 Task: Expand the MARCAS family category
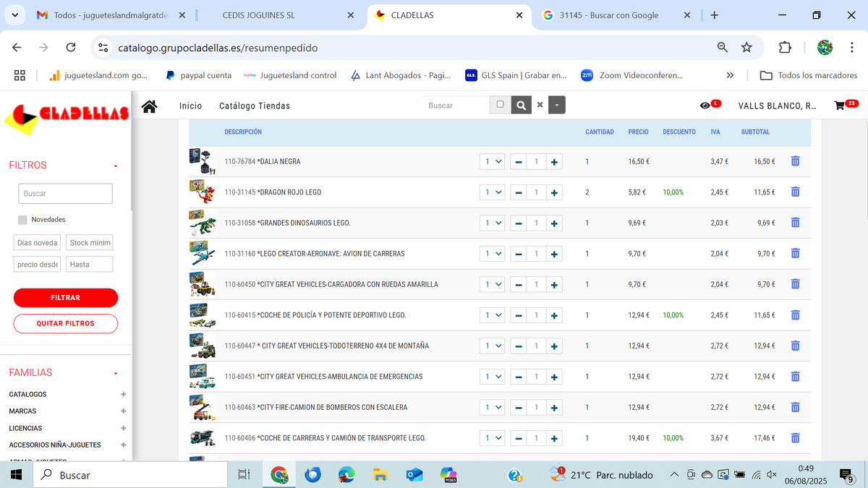click(x=123, y=411)
